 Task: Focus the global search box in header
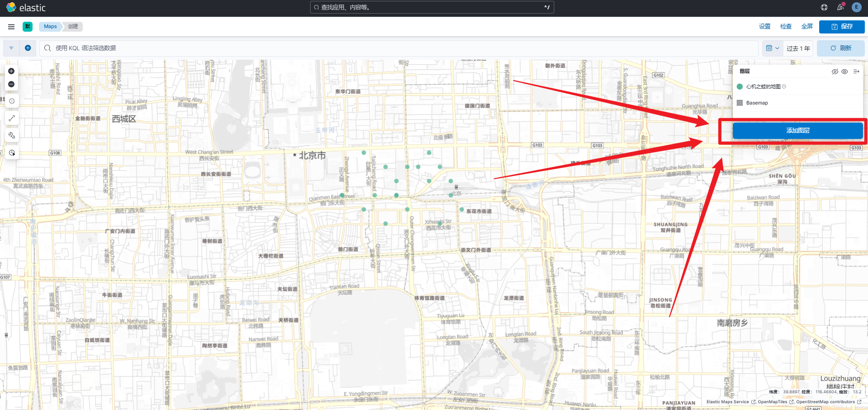(432, 7)
